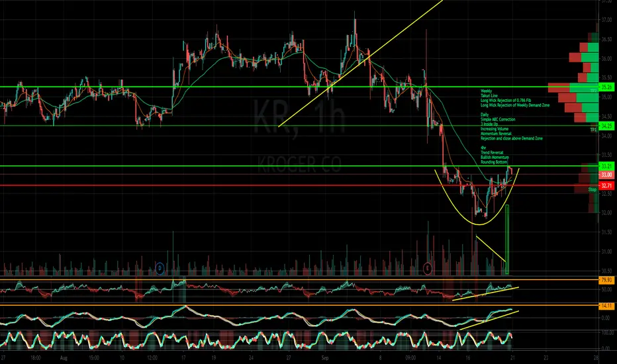
Task: Open the dividend 'D' marker on chart
Action: click(x=160, y=269)
